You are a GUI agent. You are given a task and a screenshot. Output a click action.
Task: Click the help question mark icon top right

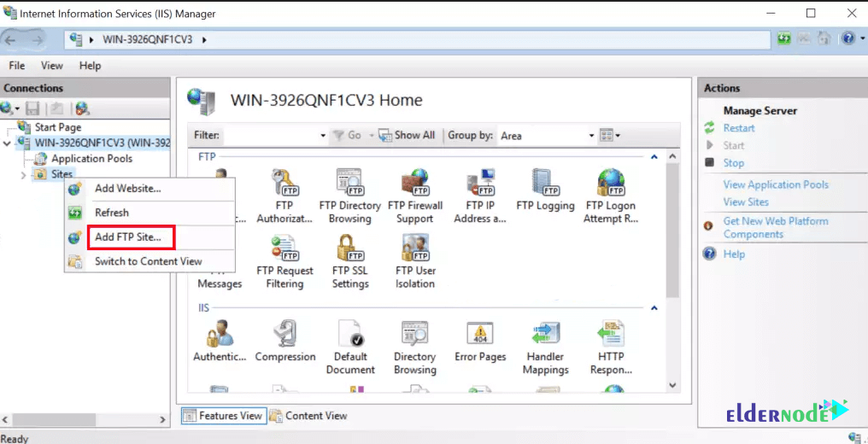point(848,38)
